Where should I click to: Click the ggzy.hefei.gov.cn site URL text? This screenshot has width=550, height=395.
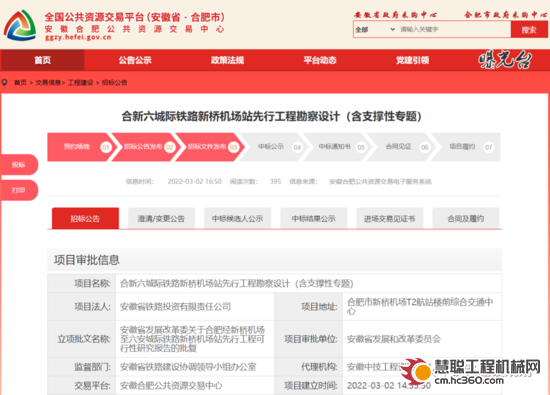[78, 37]
